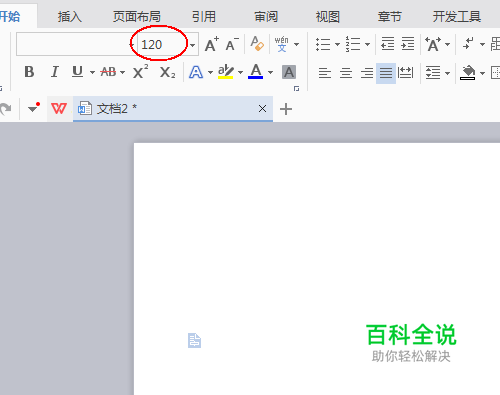
Task: Expand underline style dropdown arrow
Action: point(92,72)
